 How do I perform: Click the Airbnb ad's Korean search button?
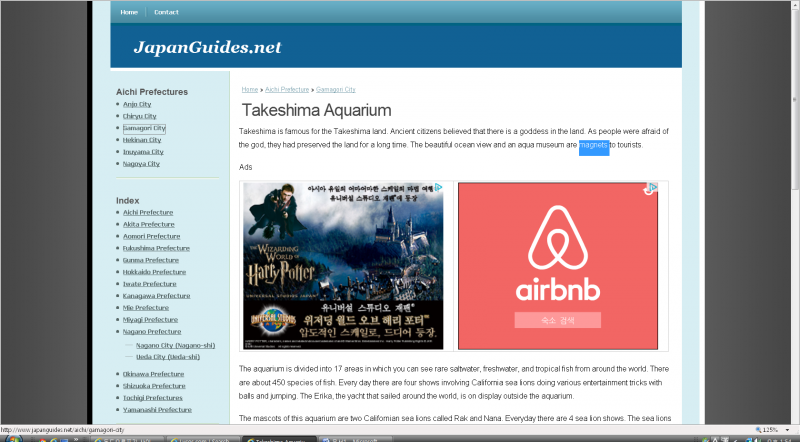pyautogui.click(x=557, y=320)
